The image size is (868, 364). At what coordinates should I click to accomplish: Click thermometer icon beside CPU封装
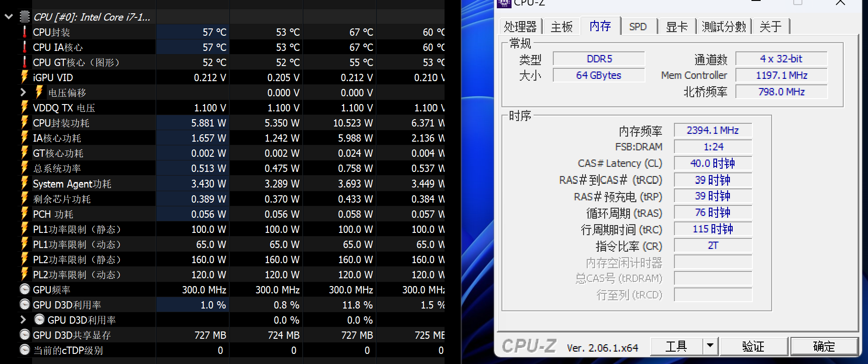pyautogui.click(x=25, y=32)
